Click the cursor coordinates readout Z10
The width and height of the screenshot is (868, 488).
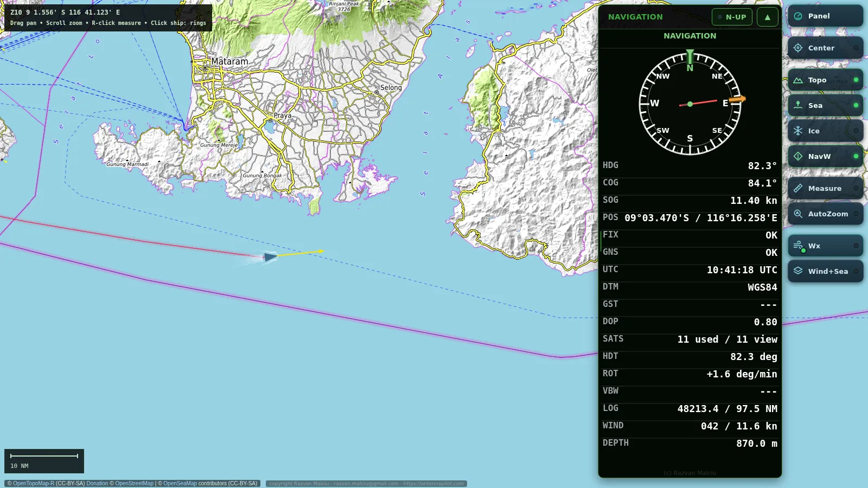[65, 12]
